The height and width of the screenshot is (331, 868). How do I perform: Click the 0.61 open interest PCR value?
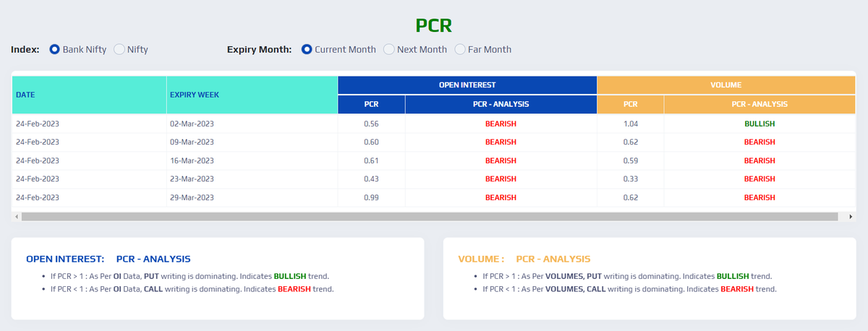[371, 160]
